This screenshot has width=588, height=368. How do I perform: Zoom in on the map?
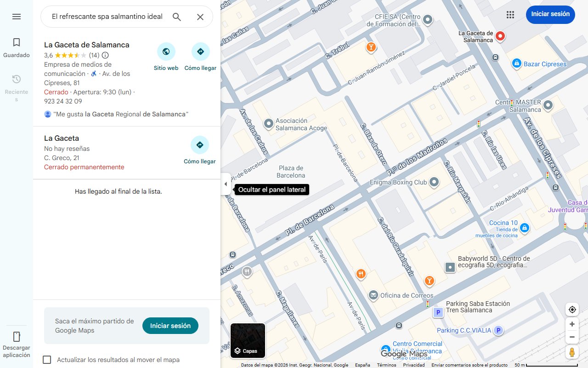coord(572,324)
